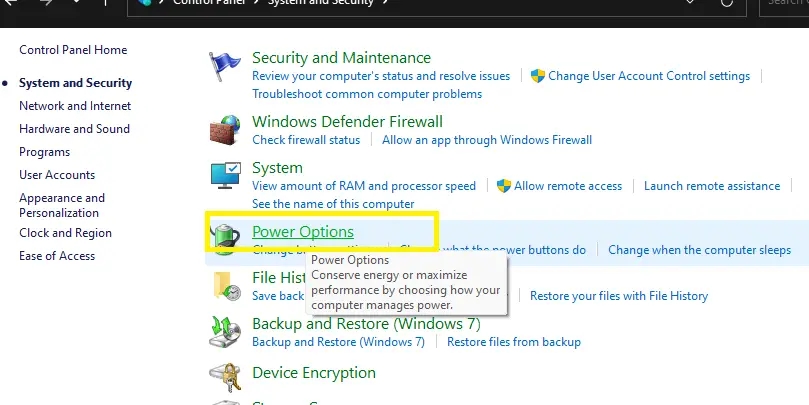
Task: Click the Device Encryption keys icon
Action: (225, 378)
